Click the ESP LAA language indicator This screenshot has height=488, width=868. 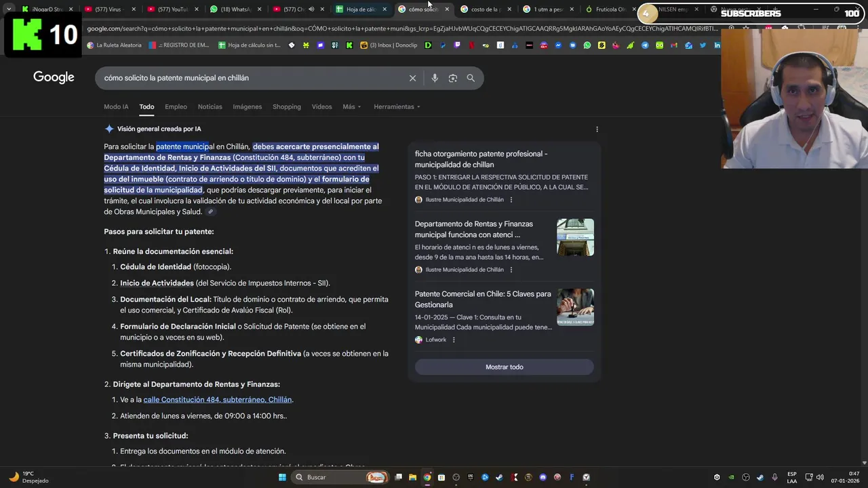coord(792,477)
